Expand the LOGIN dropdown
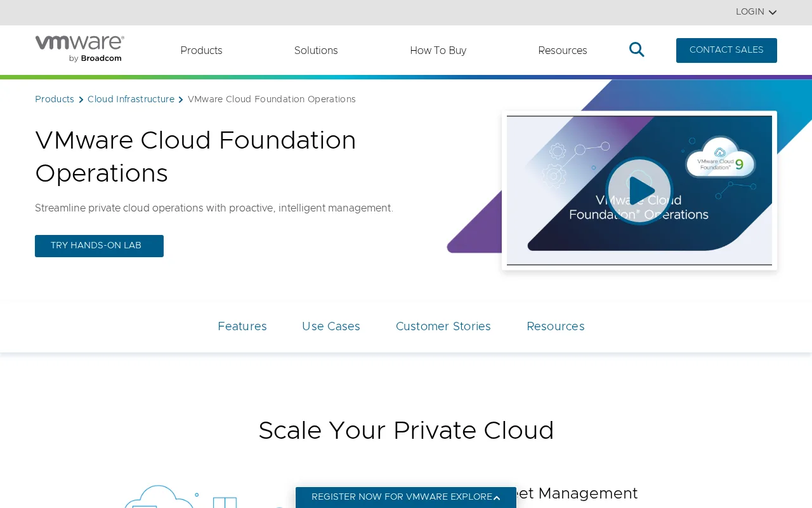812x508 pixels. tap(756, 12)
